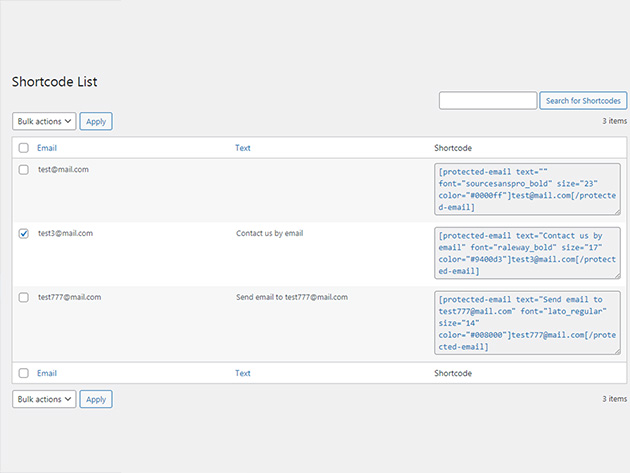Click the bottom Apply button

(x=96, y=399)
